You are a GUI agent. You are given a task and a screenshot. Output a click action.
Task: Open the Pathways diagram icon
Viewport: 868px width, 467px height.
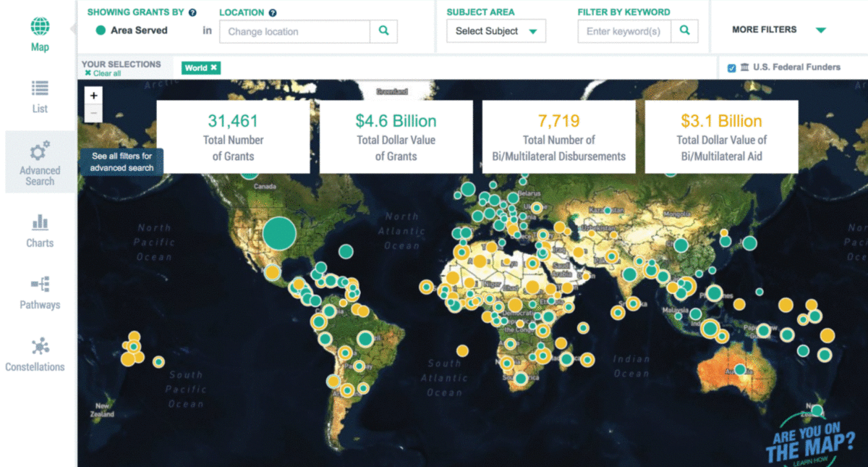(x=40, y=284)
